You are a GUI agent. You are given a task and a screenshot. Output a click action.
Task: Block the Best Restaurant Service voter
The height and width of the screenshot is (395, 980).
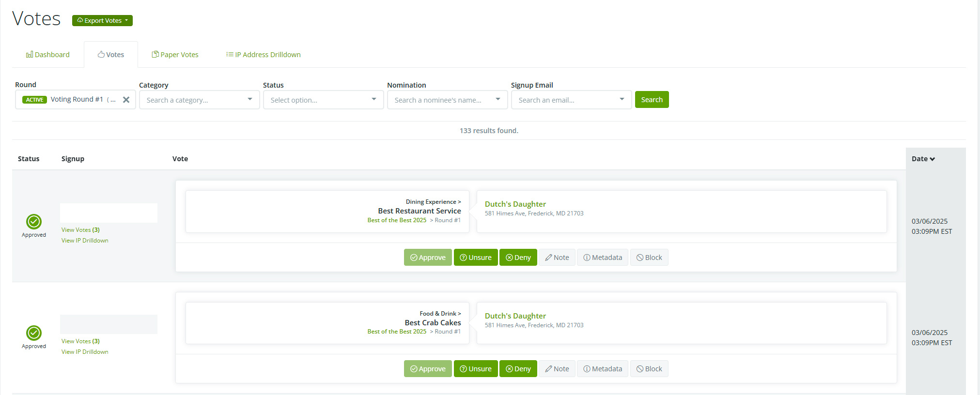coord(649,258)
